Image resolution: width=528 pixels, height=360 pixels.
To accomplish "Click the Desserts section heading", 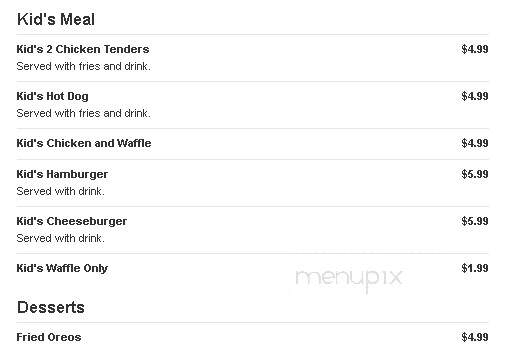I will [51, 307].
